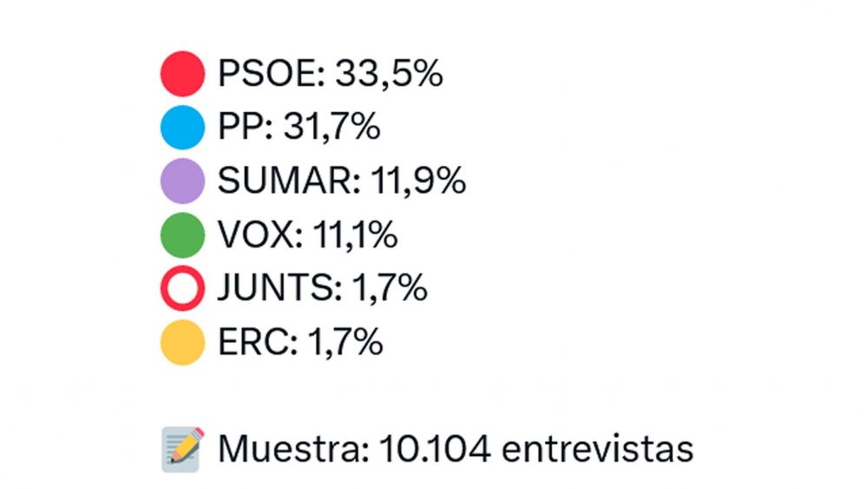
Task: Click the 10.104 sample number
Action: [435, 449]
